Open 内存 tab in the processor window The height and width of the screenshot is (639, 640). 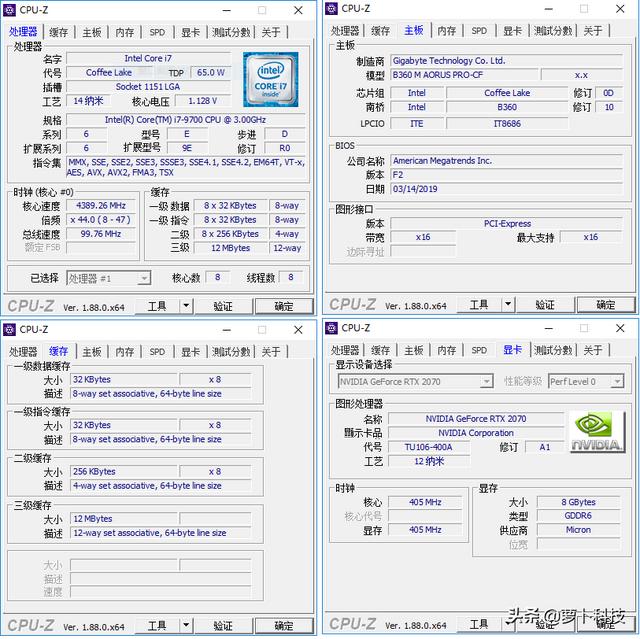pyautogui.click(x=125, y=32)
